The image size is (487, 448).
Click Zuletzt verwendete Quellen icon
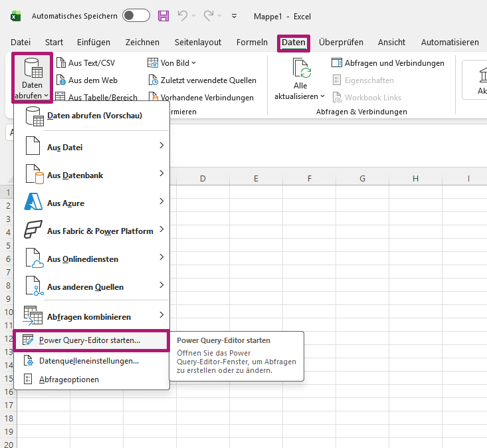click(153, 80)
